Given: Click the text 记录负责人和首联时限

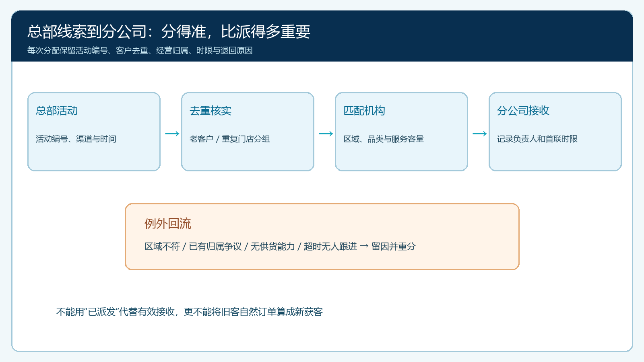Looking at the screenshot, I should 537,139.
